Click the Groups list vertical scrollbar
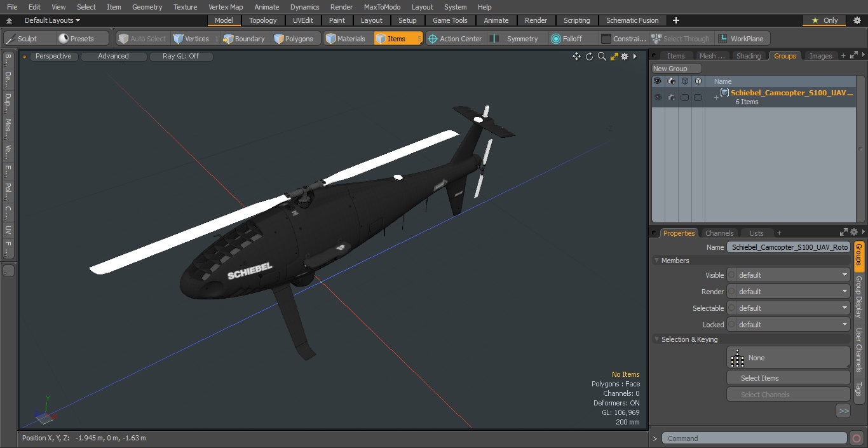This screenshot has width=868, height=448. pyautogui.click(x=861, y=149)
